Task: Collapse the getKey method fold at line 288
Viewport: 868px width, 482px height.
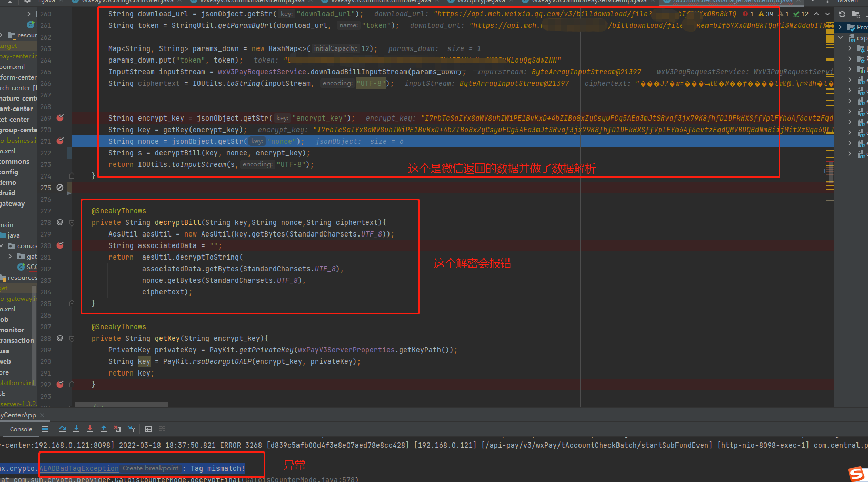Action: [72, 338]
